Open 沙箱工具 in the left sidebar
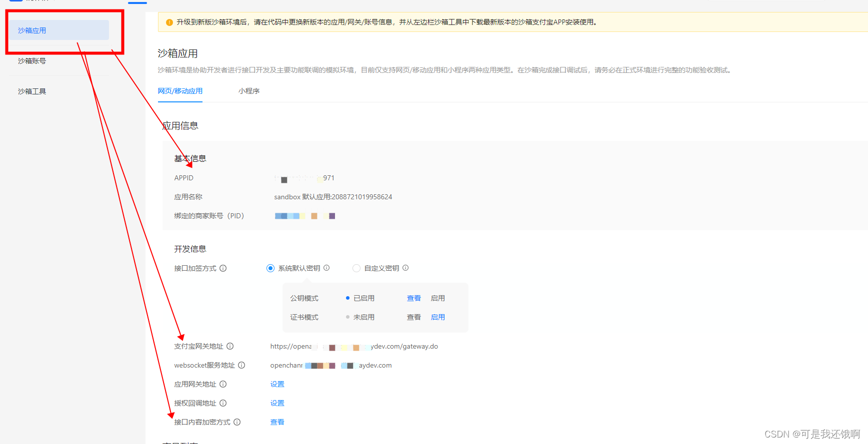868x444 pixels. [x=32, y=91]
